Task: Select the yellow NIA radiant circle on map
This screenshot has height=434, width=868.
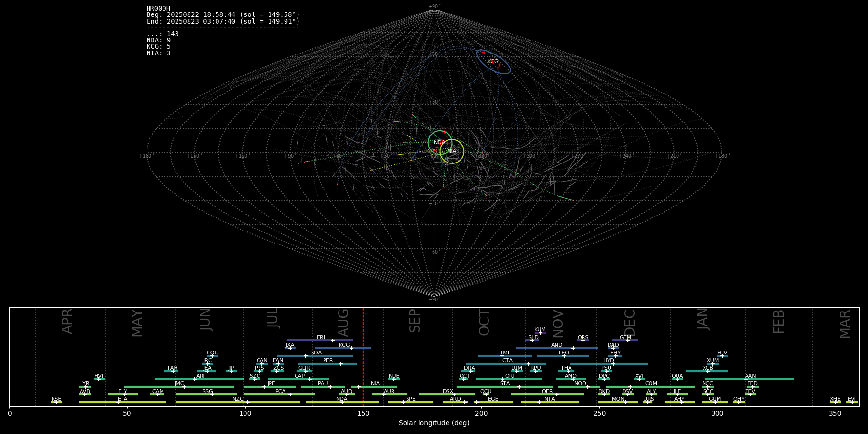Action: (452, 151)
